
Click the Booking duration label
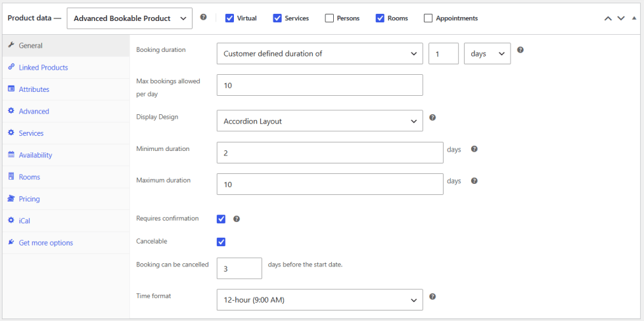point(161,50)
